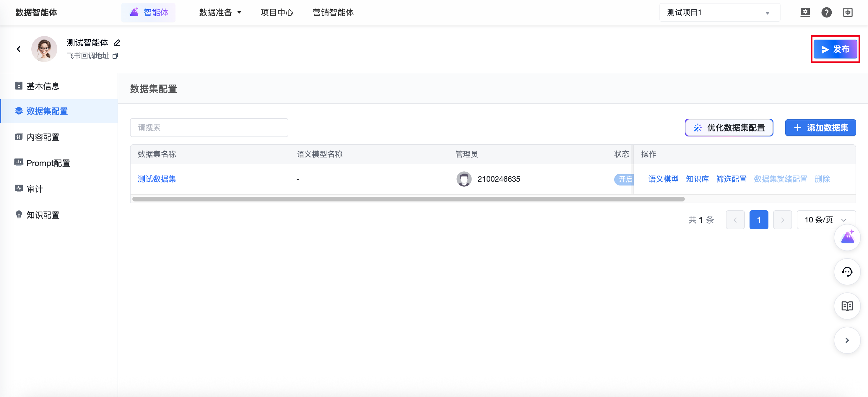Image resolution: width=868 pixels, height=397 pixels.
Task: Click the top-right settings monitor icon
Action: [x=805, y=12]
